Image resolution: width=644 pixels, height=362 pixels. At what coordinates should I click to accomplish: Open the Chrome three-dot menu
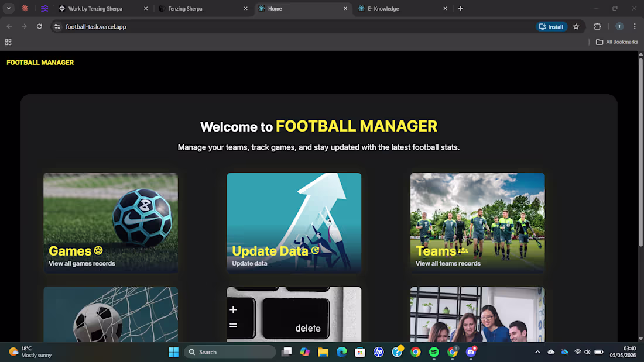(x=635, y=27)
